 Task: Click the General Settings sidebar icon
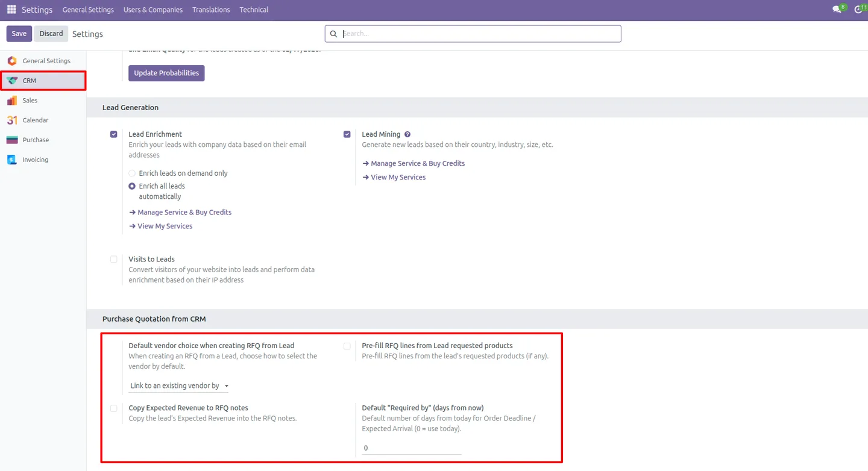pos(12,61)
